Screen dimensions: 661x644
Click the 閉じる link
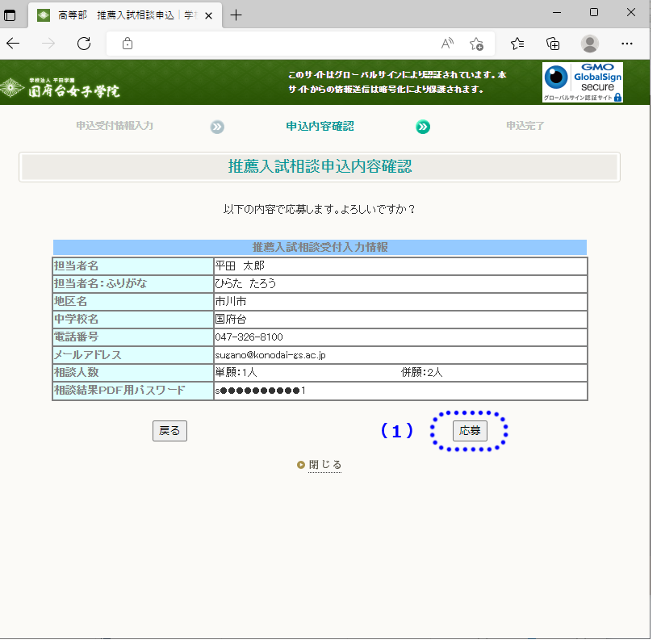tap(324, 465)
